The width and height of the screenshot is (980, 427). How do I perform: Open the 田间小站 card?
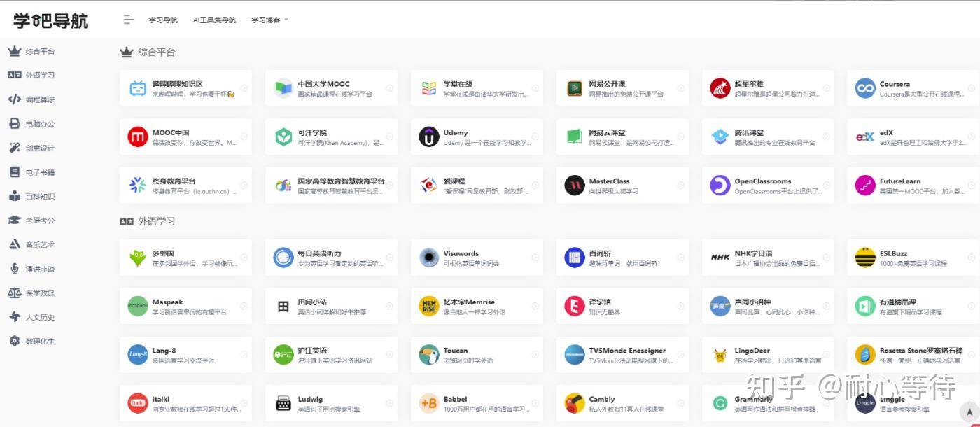pyautogui.click(x=332, y=306)
